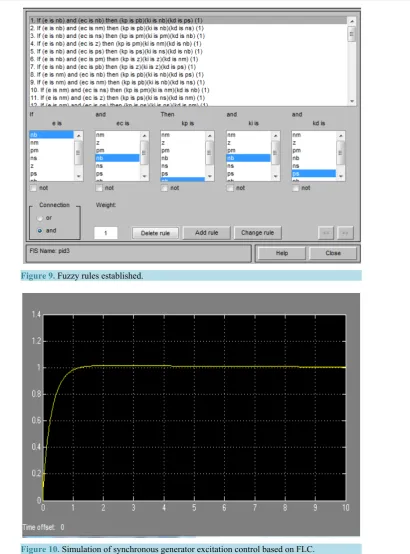Screen dimensions: 410x554
Task: Select rule 11 in the rule list
Action: click(188, 98)
